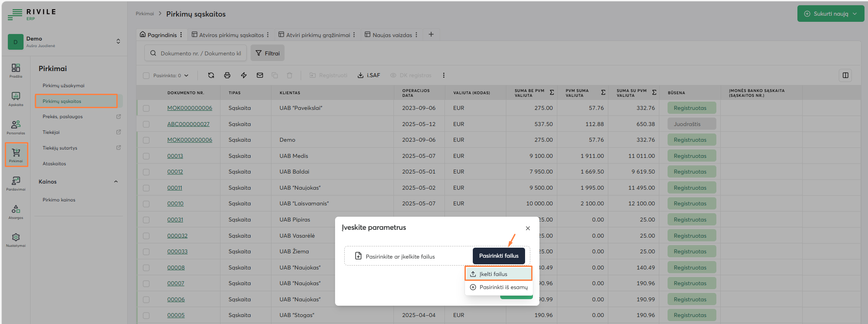Viewport: 868px width, 324px height.
Task: Switch to Atviros pirkimų sąskaitos tab
Action: (x=231, y=35)
